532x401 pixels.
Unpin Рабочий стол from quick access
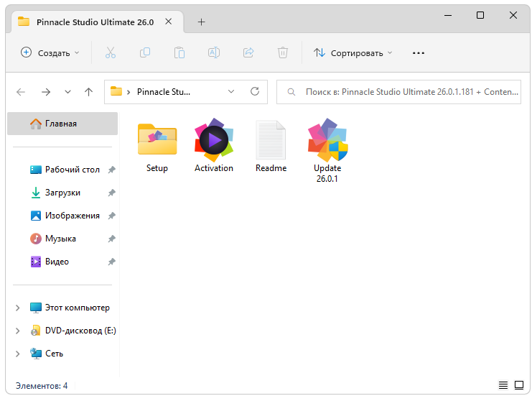pos(111,170)
